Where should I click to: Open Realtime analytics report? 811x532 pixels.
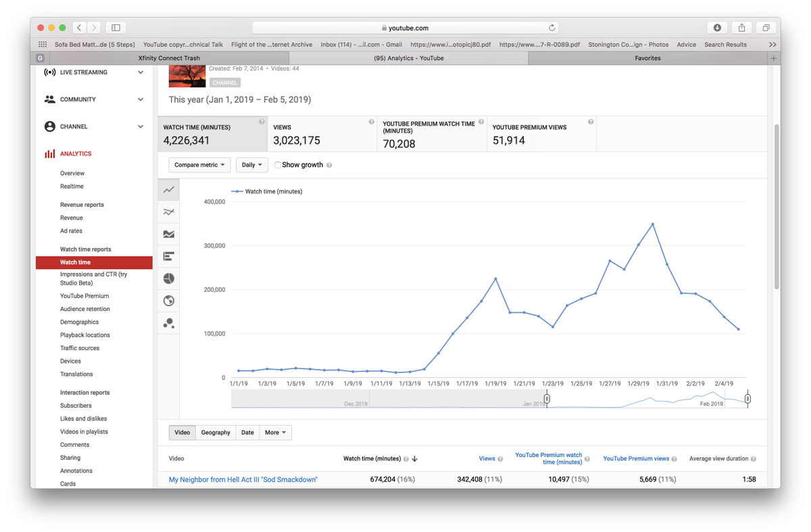click(72, 186)
